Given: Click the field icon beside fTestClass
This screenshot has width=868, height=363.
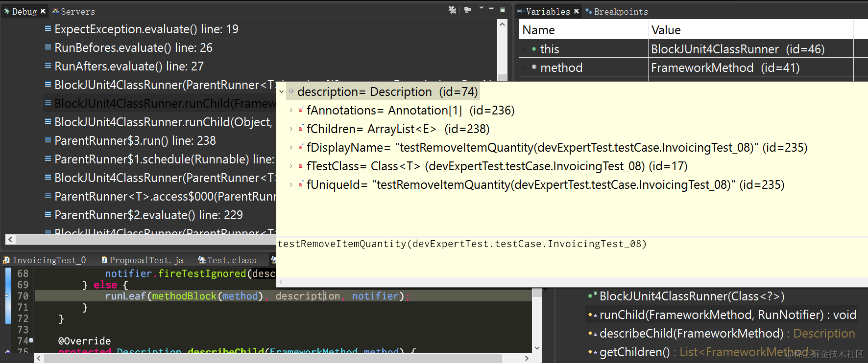Looking at the screenshot, I should 301,166.
